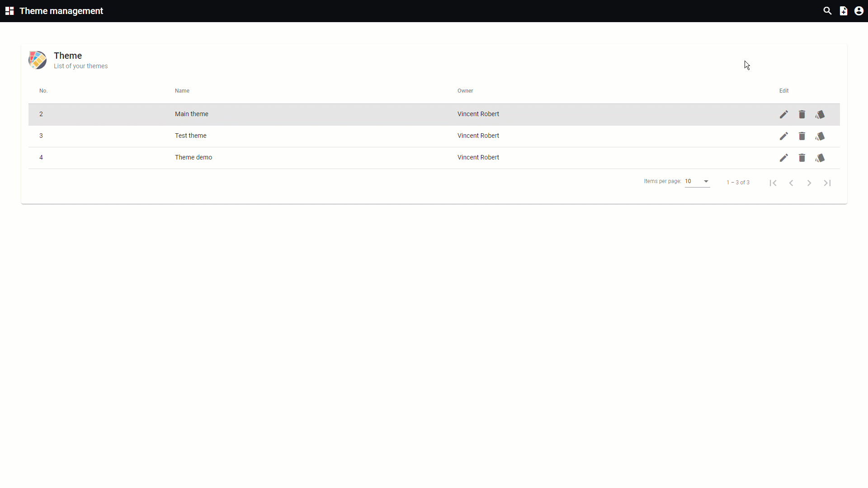Click the Theme card heading
The height and width of the screenshot is (488, 868).
(x=68, y=56)
